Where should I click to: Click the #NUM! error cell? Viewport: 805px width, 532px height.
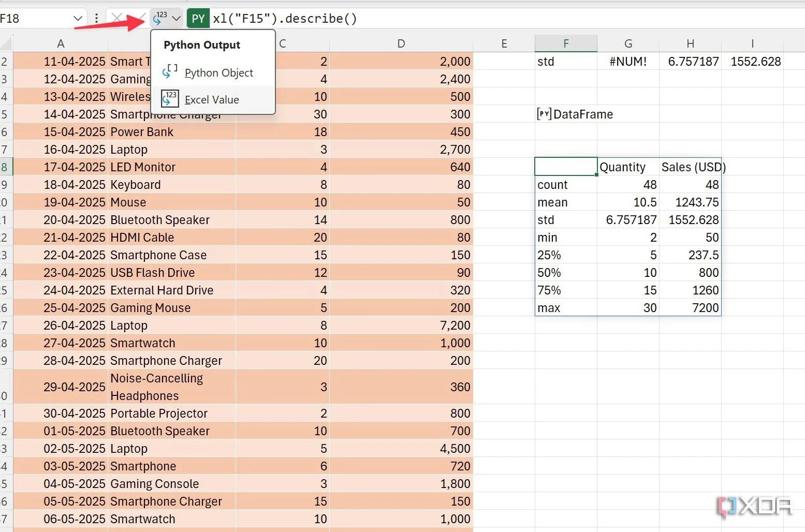click(628, 61)
